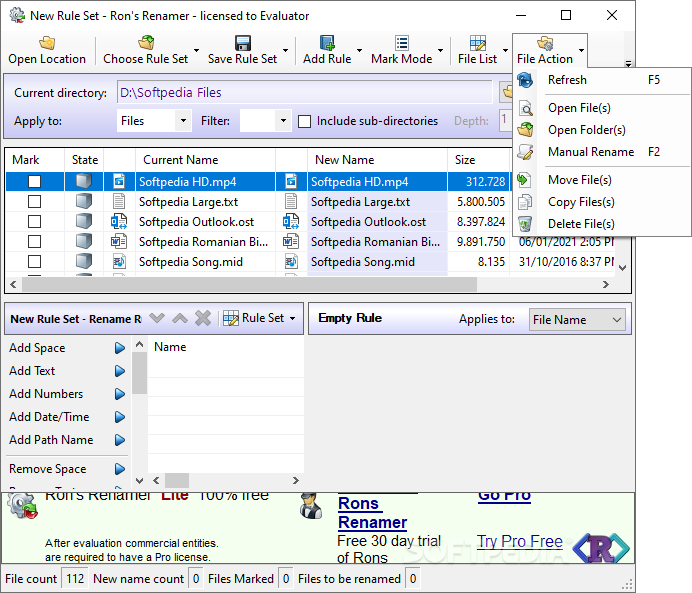The width and height of the screenshot is (692, 593).
Task: Expand the Mark Mode dropdown arrow
Action: (x=440, y=50)
